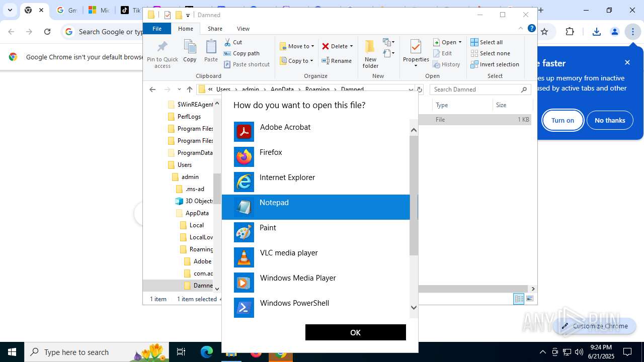
Task: Open the File tab in Explorer
Action: [x=157, y=29]
